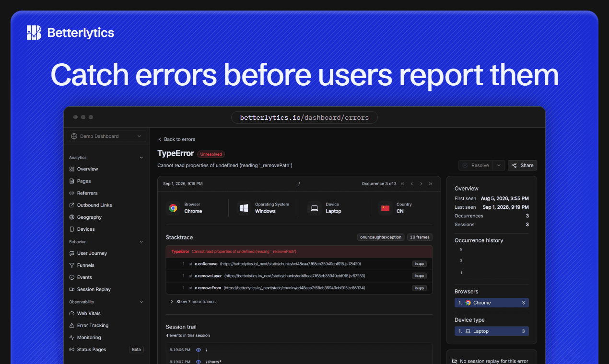The width and height of the screenshot is (609, 364).
Task: Click the onuncaughtexception tag
Action: pyautogui.click(x=381, y=237)
